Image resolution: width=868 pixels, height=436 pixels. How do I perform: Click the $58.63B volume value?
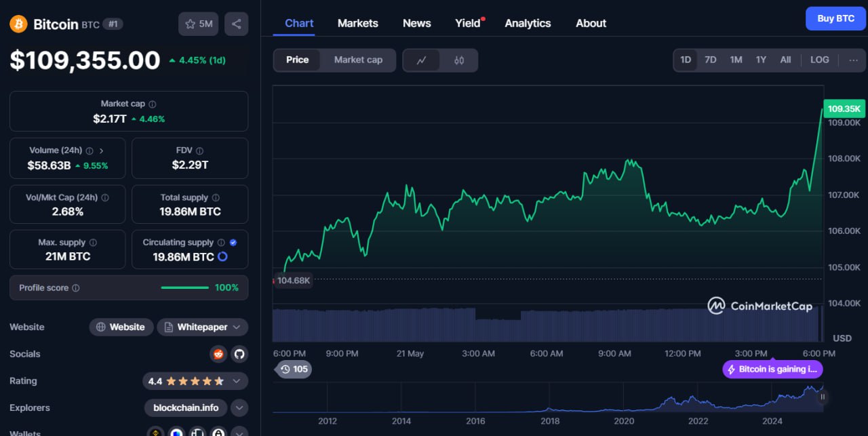[x=49, y=165]
